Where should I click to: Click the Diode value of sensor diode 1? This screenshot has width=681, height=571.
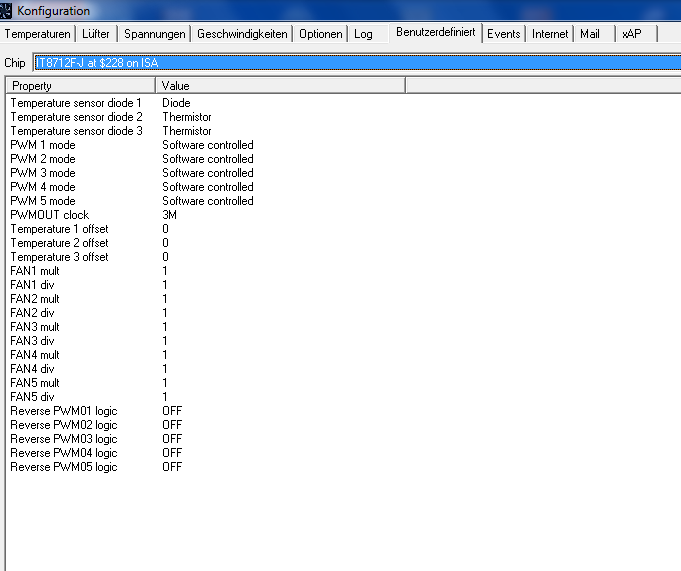coord(176,103)
